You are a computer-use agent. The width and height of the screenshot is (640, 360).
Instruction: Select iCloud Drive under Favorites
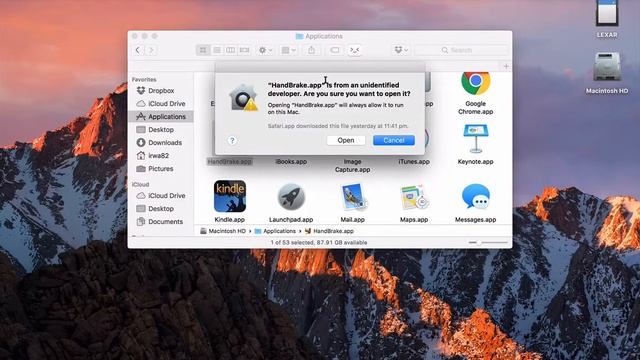(x=161, y=104)
